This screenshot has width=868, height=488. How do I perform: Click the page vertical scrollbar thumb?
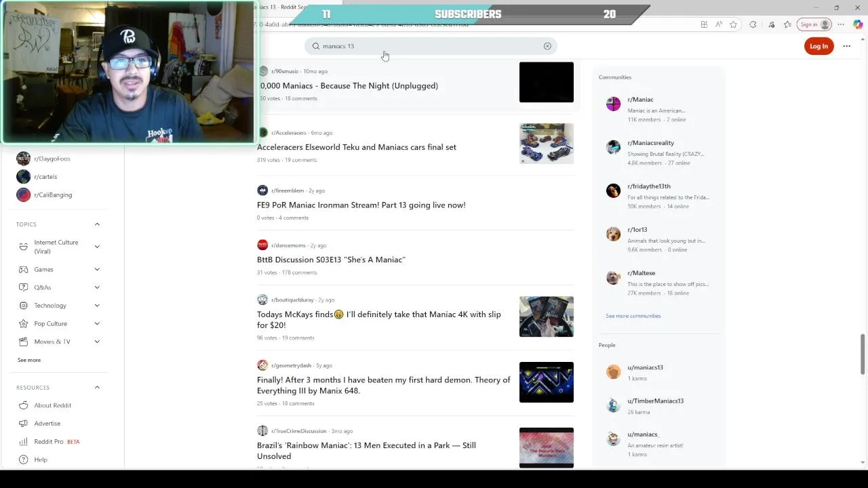tap(863, 354)
